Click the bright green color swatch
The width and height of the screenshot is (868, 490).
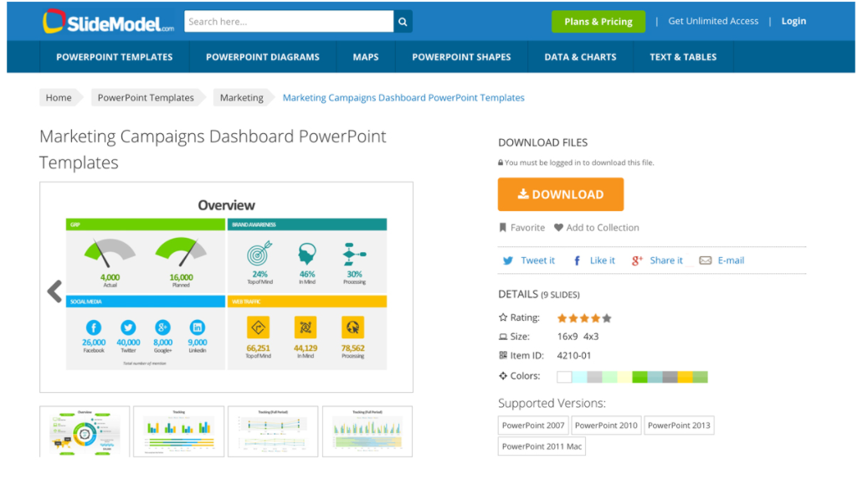[639, 377]
